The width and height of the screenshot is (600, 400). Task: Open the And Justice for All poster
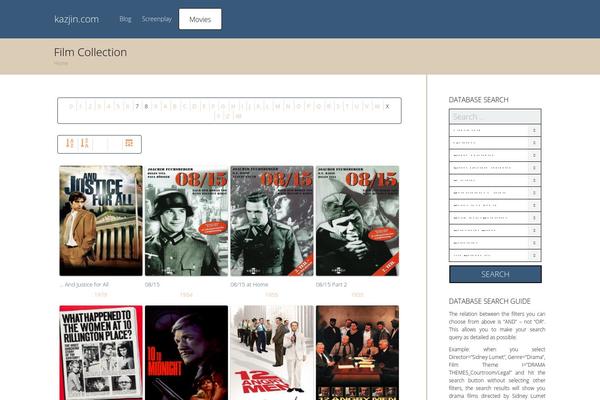click(101, 220)
